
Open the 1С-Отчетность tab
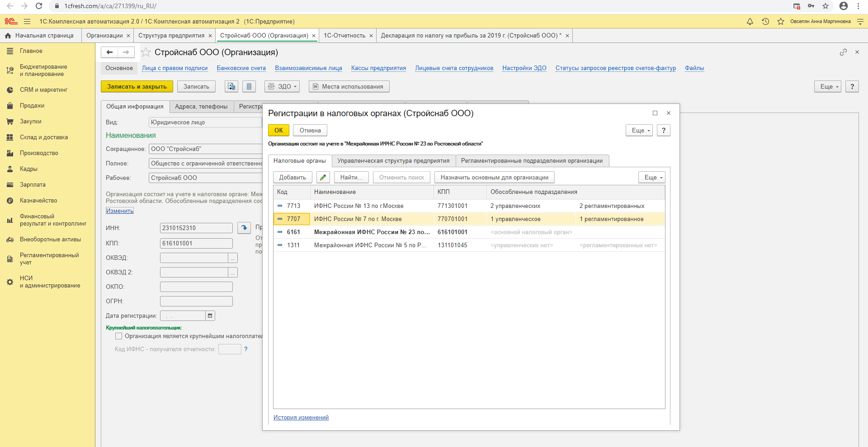tap(344, 36)
